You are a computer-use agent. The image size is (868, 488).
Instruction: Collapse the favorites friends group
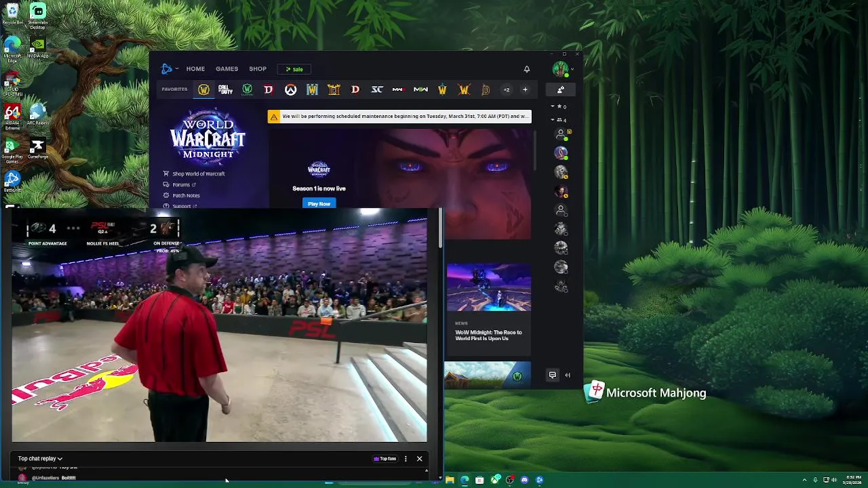coord(553,106)
